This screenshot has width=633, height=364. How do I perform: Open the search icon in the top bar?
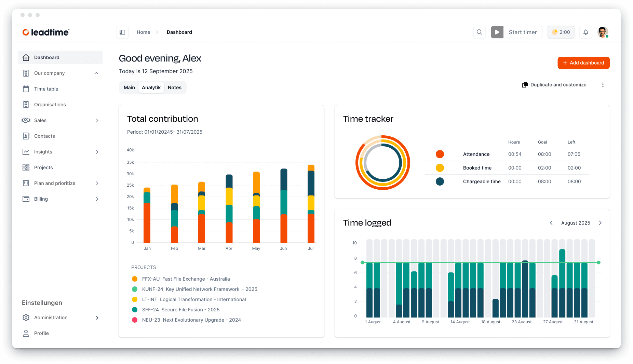479,32
